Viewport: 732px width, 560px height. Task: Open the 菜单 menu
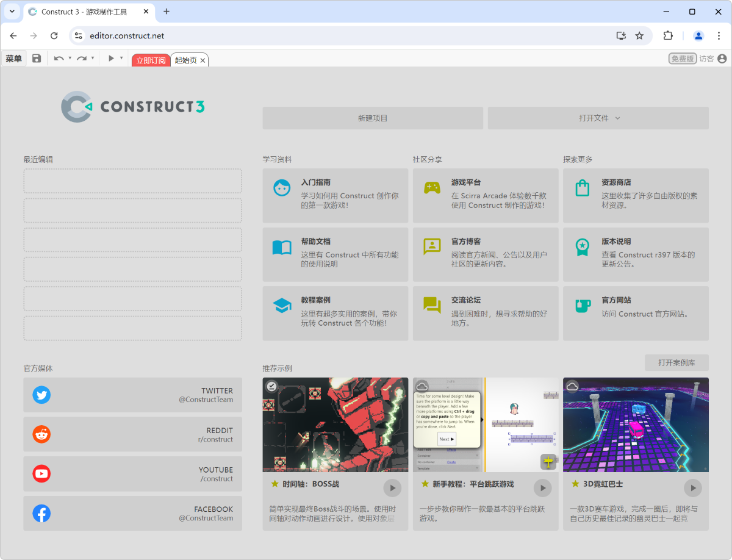pyautogui.click(x=13, y=59)
